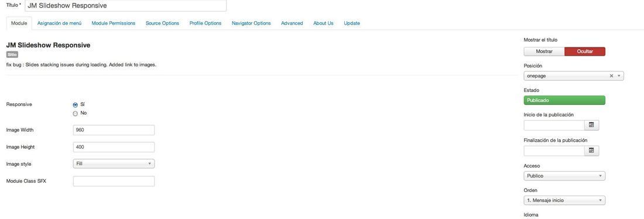Open the Acceso Publico dropdown
This screenshot has height=219, width=644.
click(x=564, y=176)
